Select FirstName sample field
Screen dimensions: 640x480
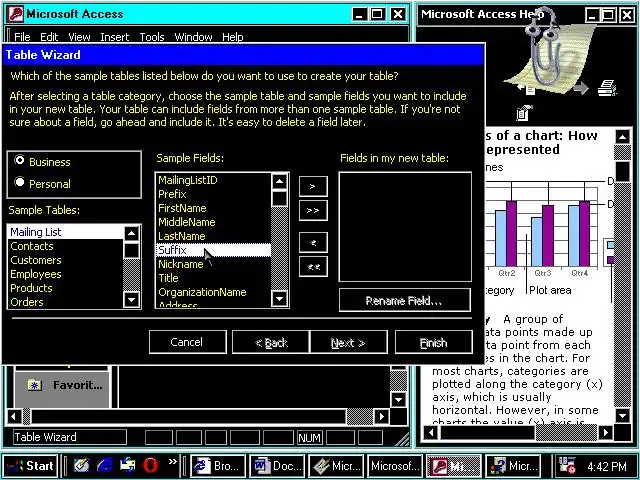213,208
